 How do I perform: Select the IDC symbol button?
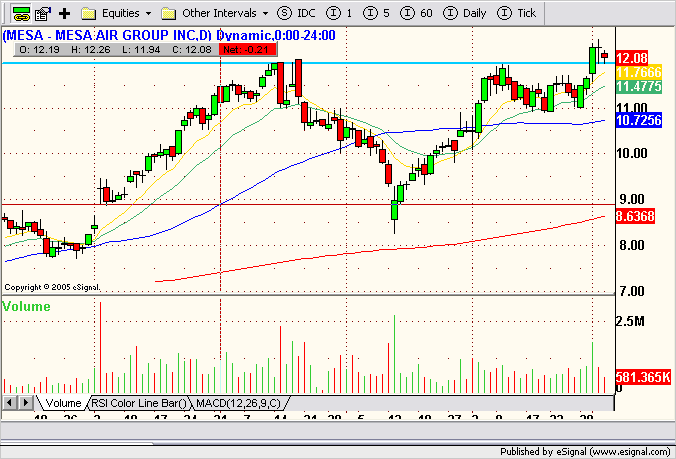pyautogui.click(x=296, y=13)
